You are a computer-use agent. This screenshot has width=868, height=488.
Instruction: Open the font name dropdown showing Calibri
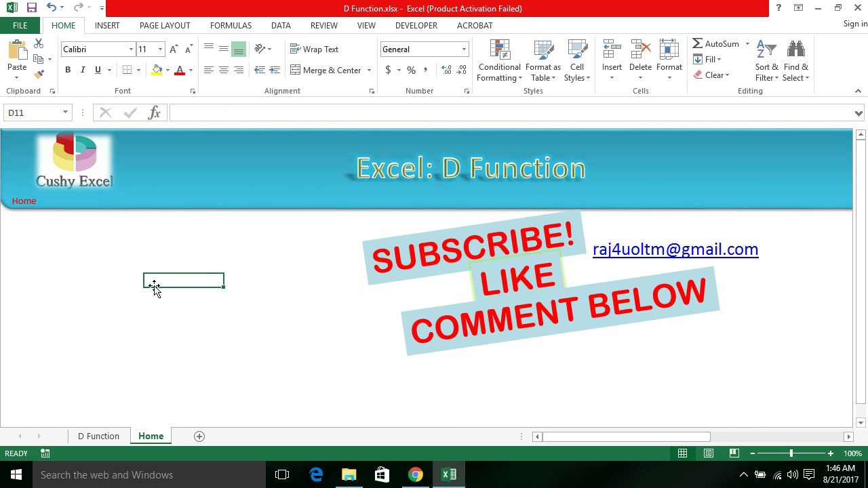click(131, 49)
